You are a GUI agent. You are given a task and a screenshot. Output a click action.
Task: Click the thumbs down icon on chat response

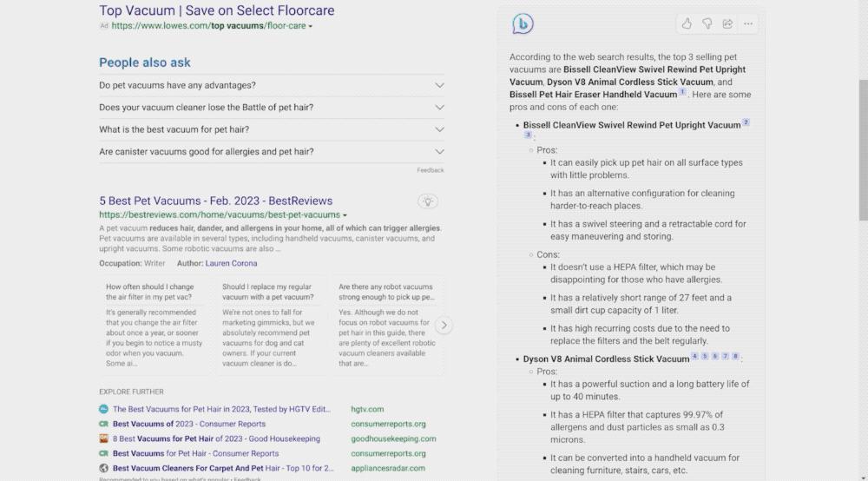pos(707,23)
